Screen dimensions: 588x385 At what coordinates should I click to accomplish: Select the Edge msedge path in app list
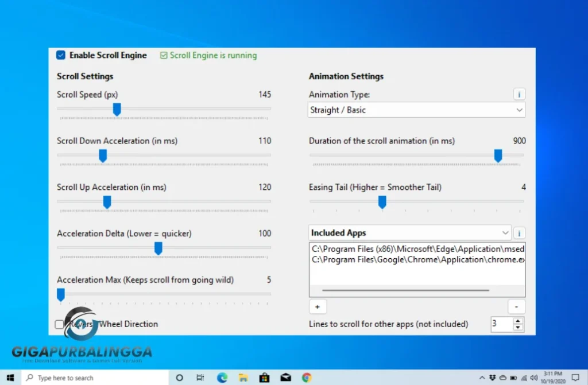[x=417, y=249]
